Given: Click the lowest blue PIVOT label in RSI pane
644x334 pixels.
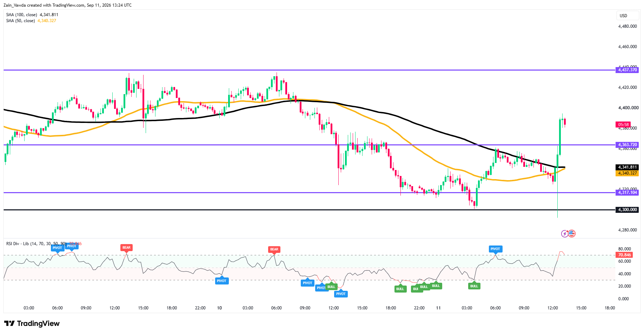Looking at the screenshot, I should tap(341, 294).
